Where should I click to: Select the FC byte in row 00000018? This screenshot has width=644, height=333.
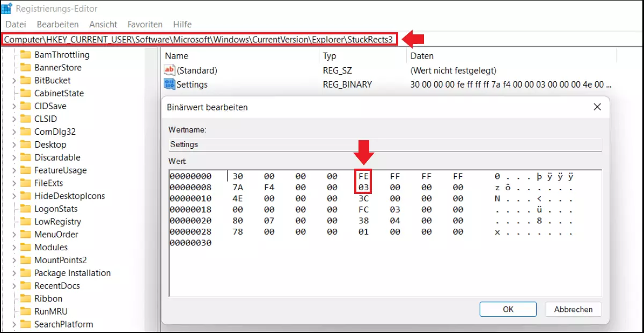[x=363, y=209]
